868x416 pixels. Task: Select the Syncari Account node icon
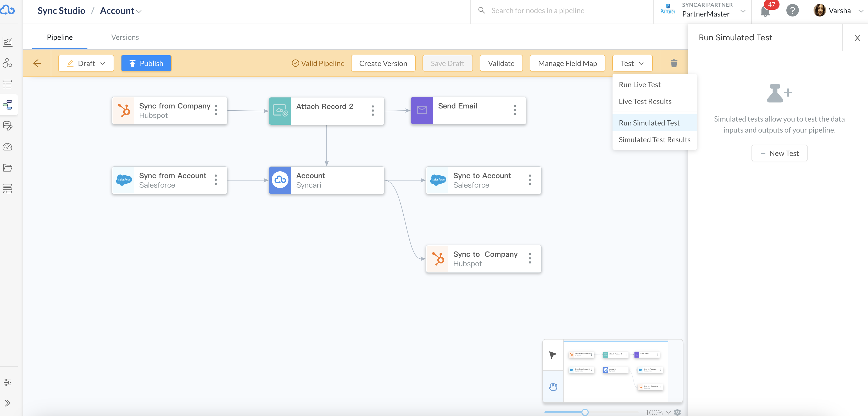click(x=280, y=180)
